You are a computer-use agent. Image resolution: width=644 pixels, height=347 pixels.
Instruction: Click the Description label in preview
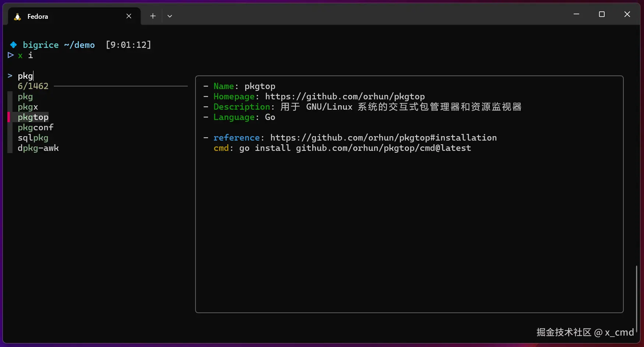242,107
